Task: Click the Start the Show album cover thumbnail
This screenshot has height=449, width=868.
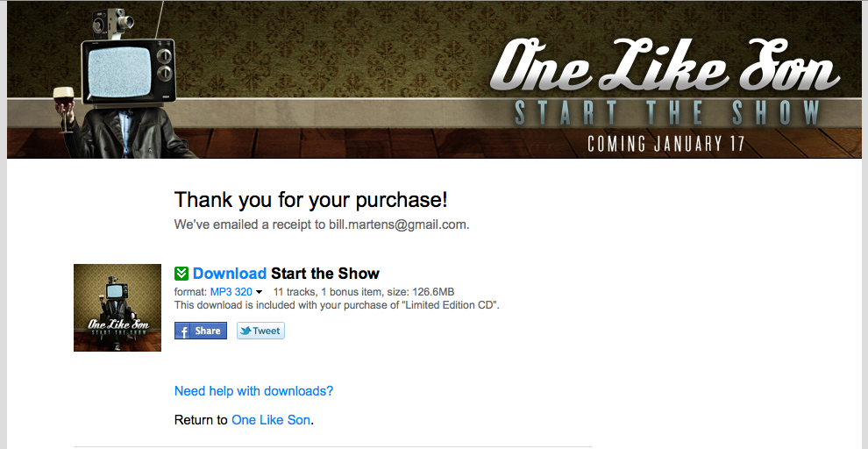Action: 117,308
